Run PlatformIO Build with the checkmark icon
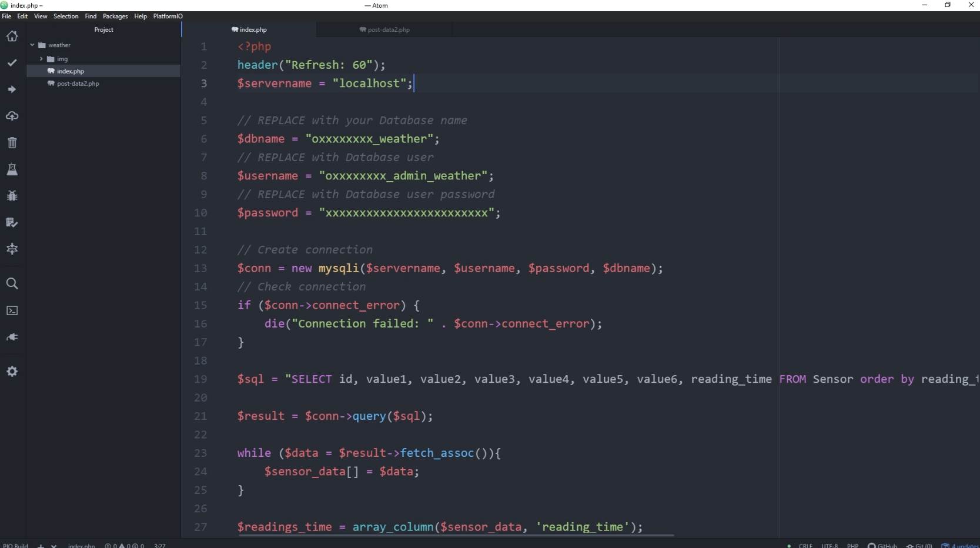The height and width of the screenshot is (548, 980). pos(12,63)
